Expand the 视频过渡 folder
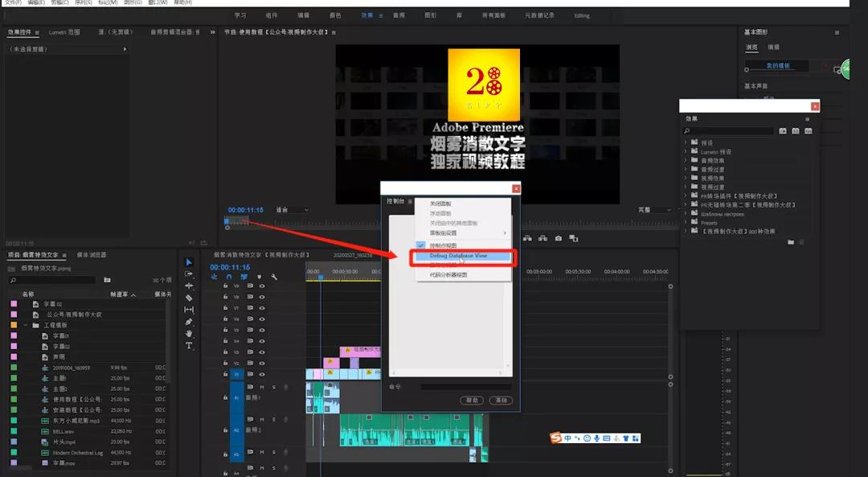The height and width of the screenshot is (477, 868). [x=686, y=187]
